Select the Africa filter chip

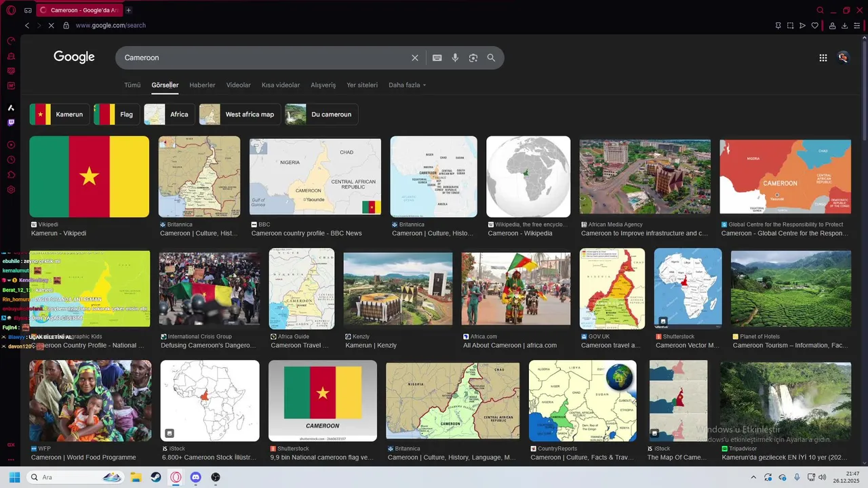170,115
